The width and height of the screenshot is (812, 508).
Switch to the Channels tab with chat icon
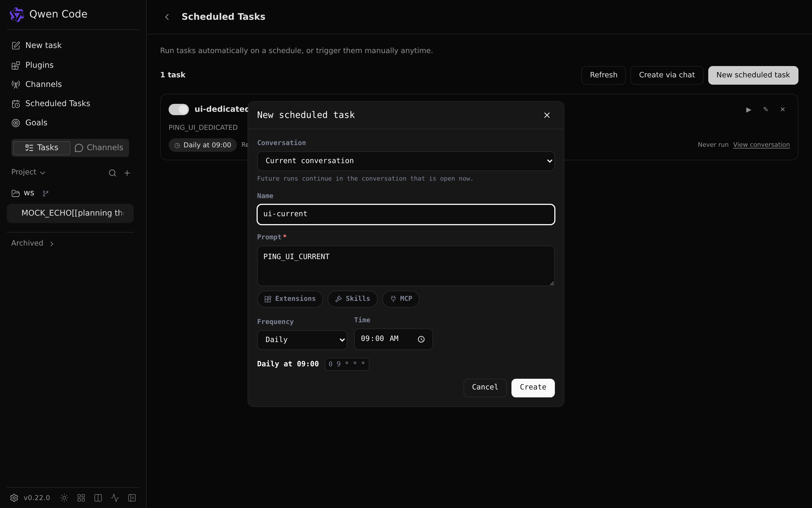[99, 148]
